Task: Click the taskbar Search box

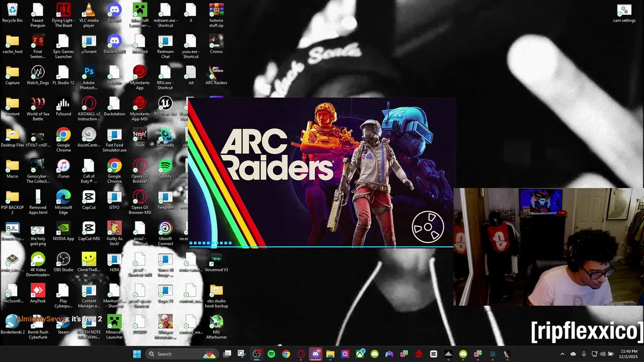Action: tap(182, 354)
